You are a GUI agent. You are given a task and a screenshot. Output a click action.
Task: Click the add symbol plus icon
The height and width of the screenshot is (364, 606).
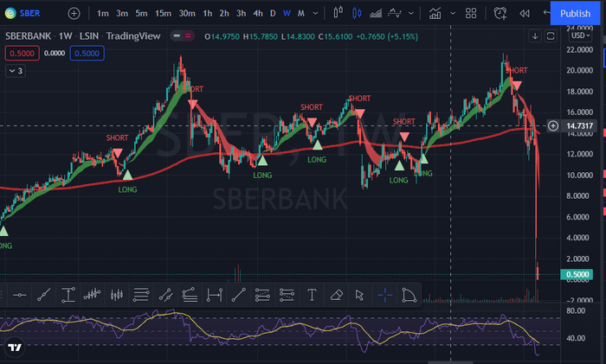click(x=74, y=14)
